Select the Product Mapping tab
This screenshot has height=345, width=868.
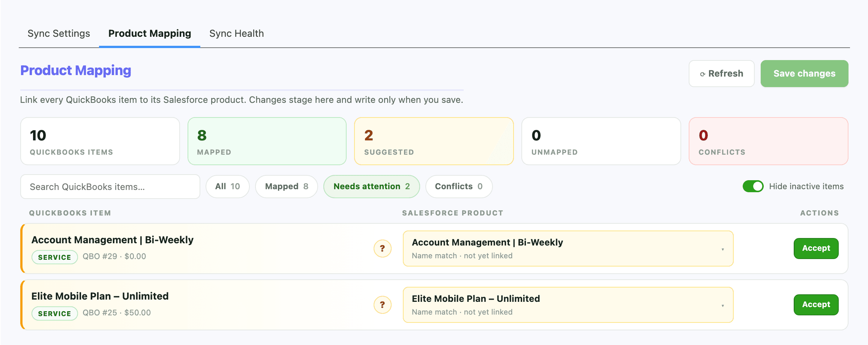coord(150,33)
